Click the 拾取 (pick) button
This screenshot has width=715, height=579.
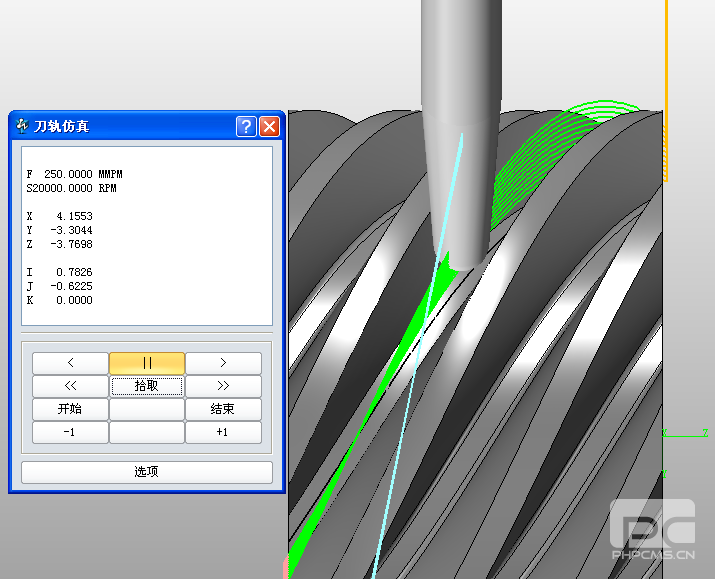[x=147, y=386]
